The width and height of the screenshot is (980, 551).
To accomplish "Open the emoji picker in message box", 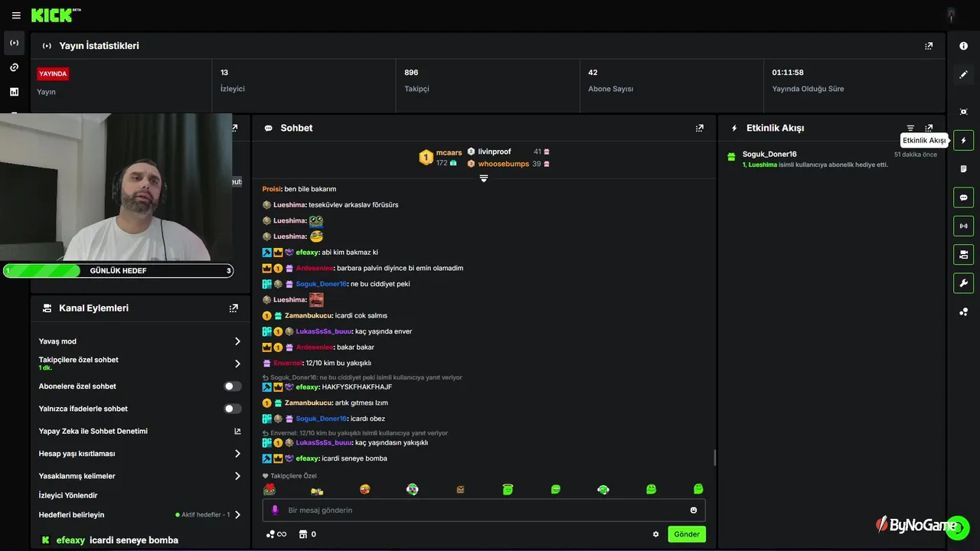I will point(694,510).
